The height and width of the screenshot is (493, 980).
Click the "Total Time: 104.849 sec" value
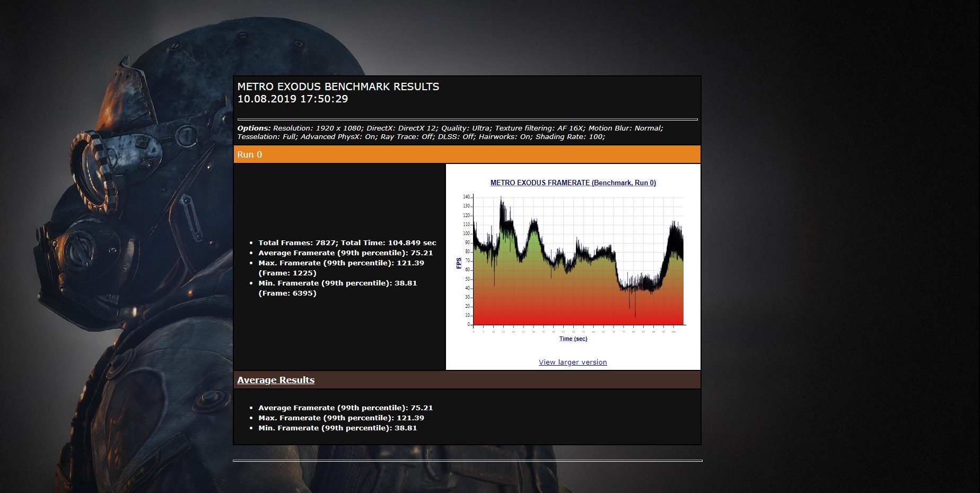pos(389,243)
